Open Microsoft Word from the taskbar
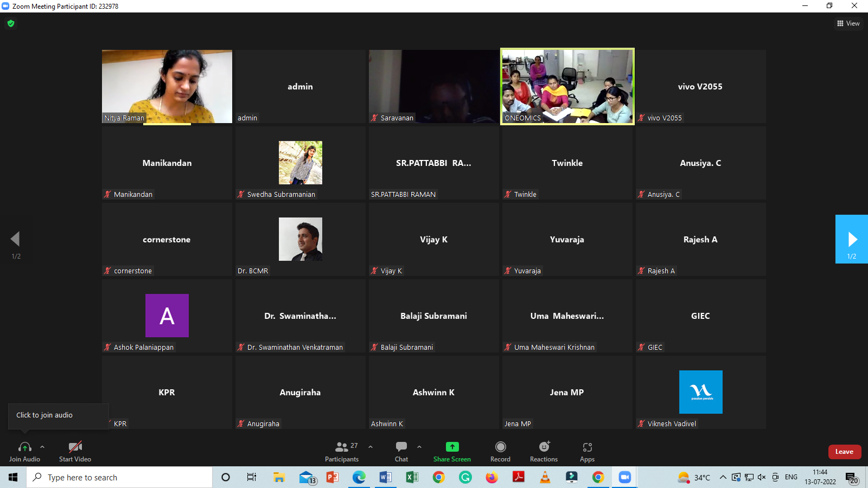This screenshot has height=488, width=868. tap(385, 477)
